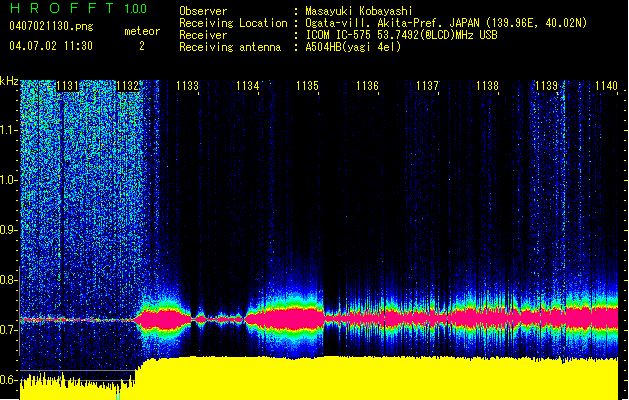Screen dimensions: 629x400
Task: Click the 0.8 kHz axis label
Action: [8, 280]
